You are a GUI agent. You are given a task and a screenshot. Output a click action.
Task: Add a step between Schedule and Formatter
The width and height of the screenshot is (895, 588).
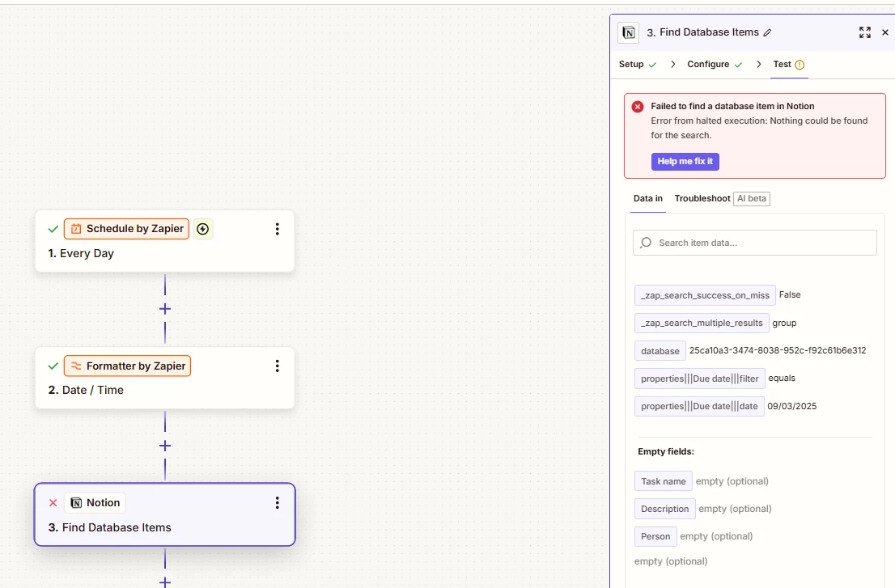(165, 308)
